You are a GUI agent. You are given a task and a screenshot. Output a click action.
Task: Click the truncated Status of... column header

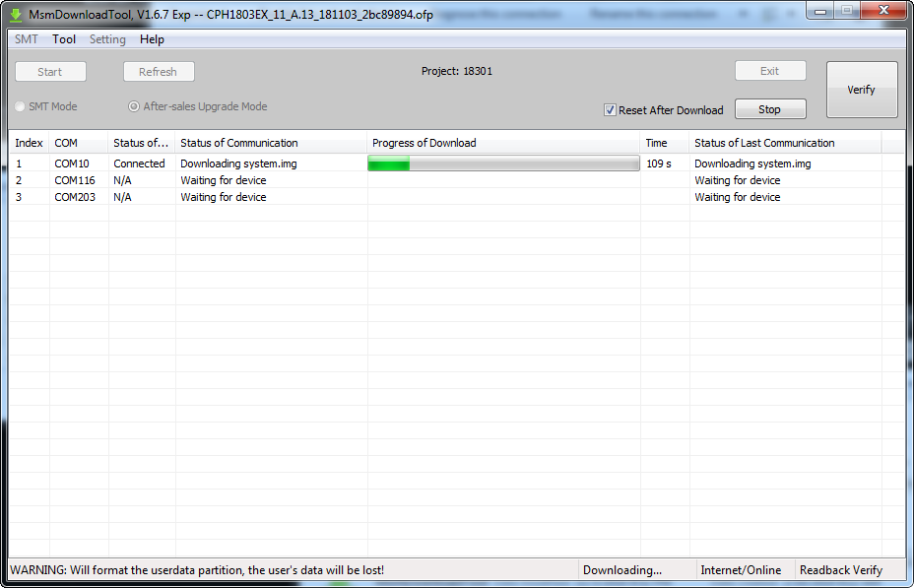pyautogui.click(x=142, y=143)
